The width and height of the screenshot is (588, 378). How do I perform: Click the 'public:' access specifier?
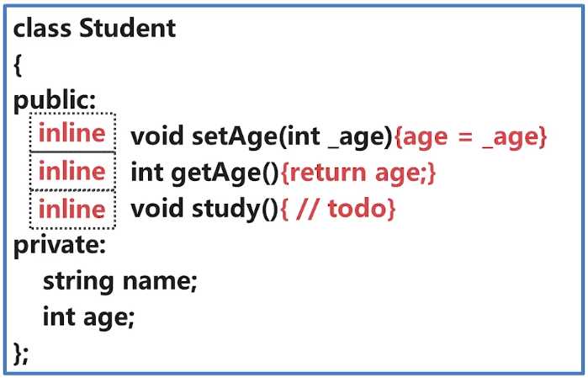point(55,100)
